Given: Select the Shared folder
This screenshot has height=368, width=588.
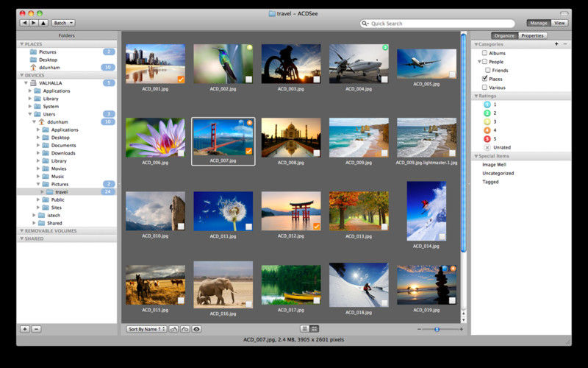Looking at the screenshot, I should click(x=54, y=223).
